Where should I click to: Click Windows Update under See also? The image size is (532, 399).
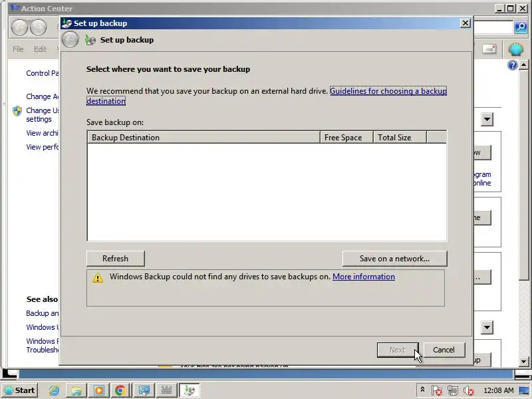point(42,327)
